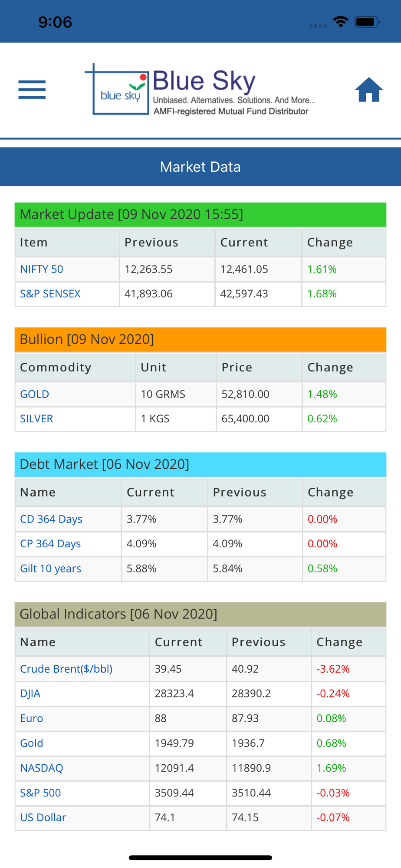Tap the battery status icon
Screen dimensions: 401x868
[367, 22]
